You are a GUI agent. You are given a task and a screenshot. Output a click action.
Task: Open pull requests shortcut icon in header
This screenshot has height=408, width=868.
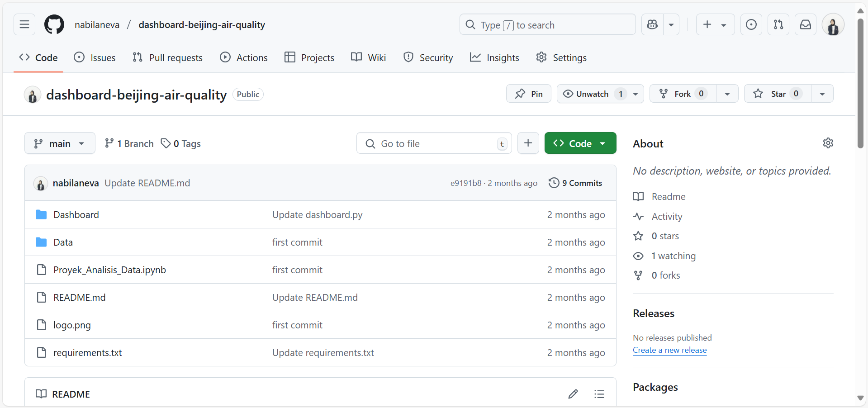(778, 24)
